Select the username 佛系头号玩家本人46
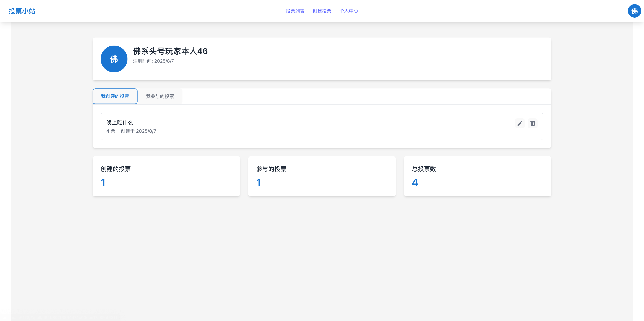644x321 pixels. tap(170, 51)
